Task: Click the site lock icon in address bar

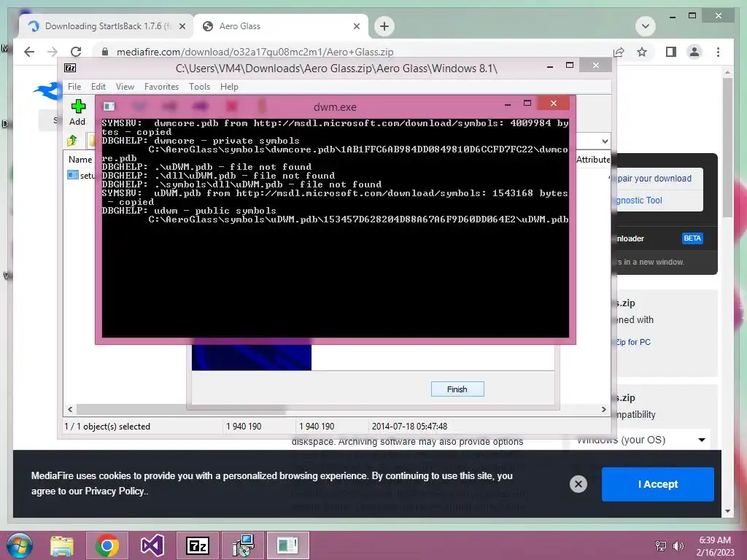Action: pos(105,52)
